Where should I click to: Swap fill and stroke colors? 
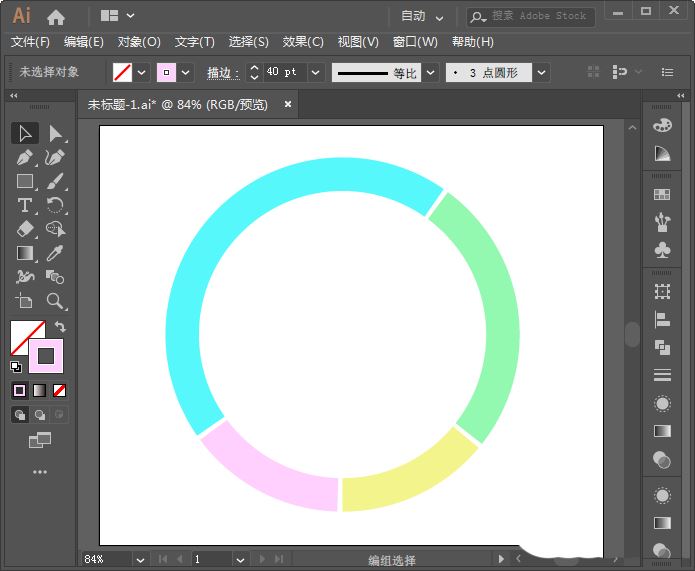pos(60,327)
